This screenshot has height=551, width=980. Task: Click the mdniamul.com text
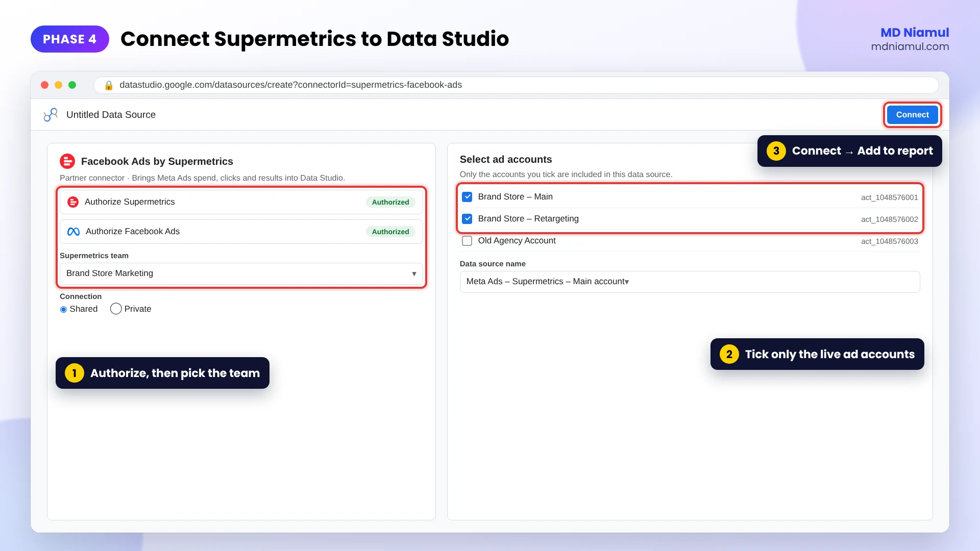click(x=910, y=46)
